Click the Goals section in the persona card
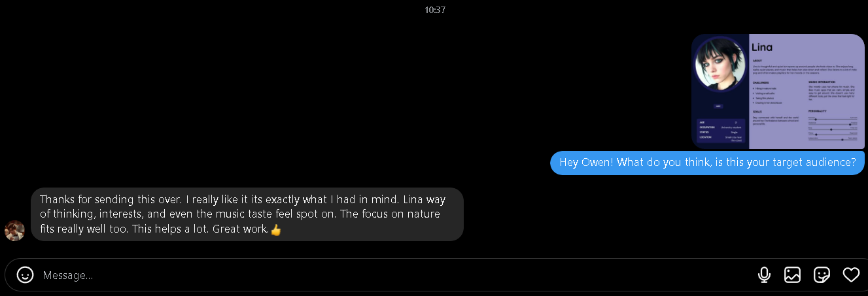This screenshot has width=868, height=296. pos(776,118)
